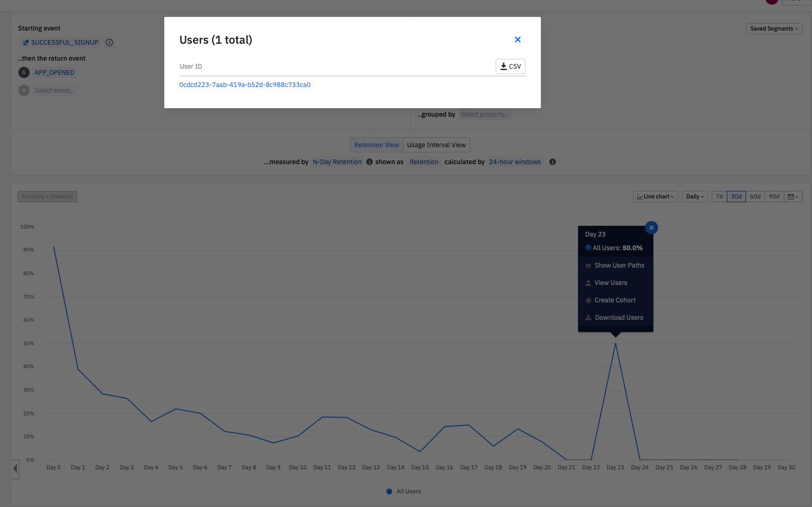Choose View Users in tooltip menu
The image size is (812, 507).
[615, 283]
